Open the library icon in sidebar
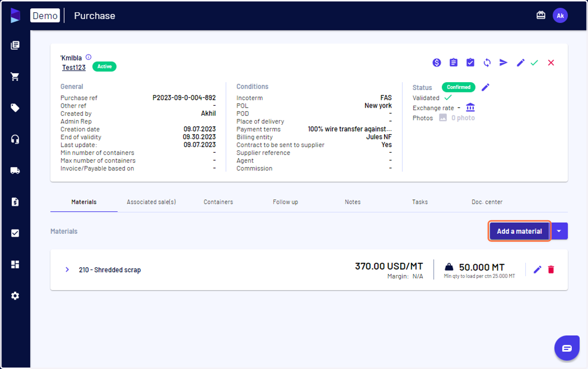This screenshot has width=588, height=369. click(15, 46)
